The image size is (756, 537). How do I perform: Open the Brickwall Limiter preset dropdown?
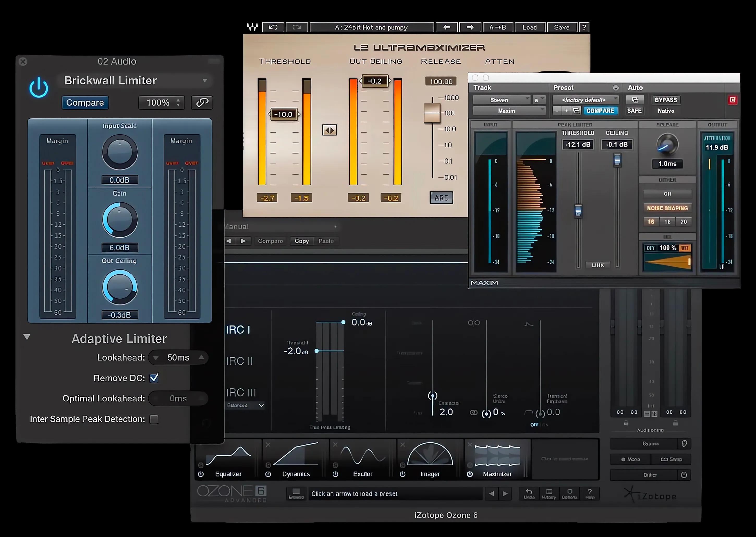135,80
